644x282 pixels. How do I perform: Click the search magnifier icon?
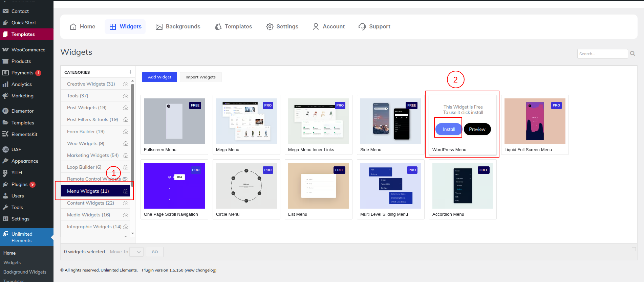632,53
